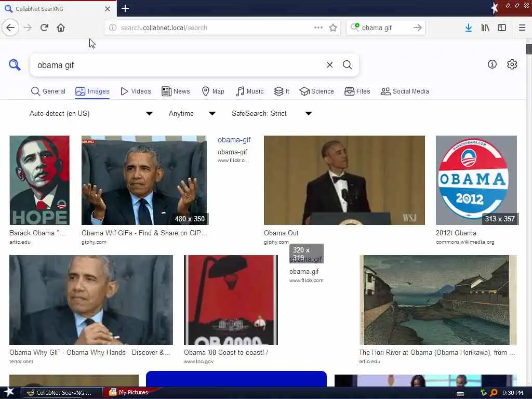532x399 pixels.
Task: Open SearXNG preferences gear
Action: [512, 64]
